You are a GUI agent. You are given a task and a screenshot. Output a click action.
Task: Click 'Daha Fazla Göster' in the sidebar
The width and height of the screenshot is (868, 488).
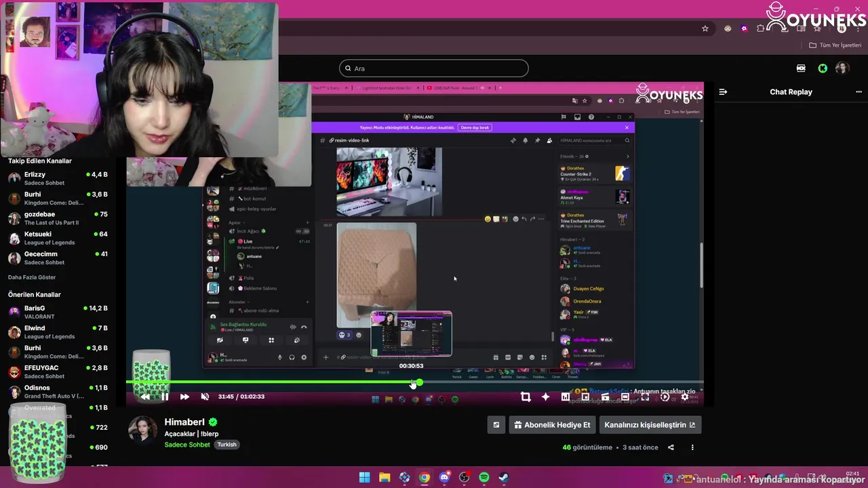tap(32, 277)
